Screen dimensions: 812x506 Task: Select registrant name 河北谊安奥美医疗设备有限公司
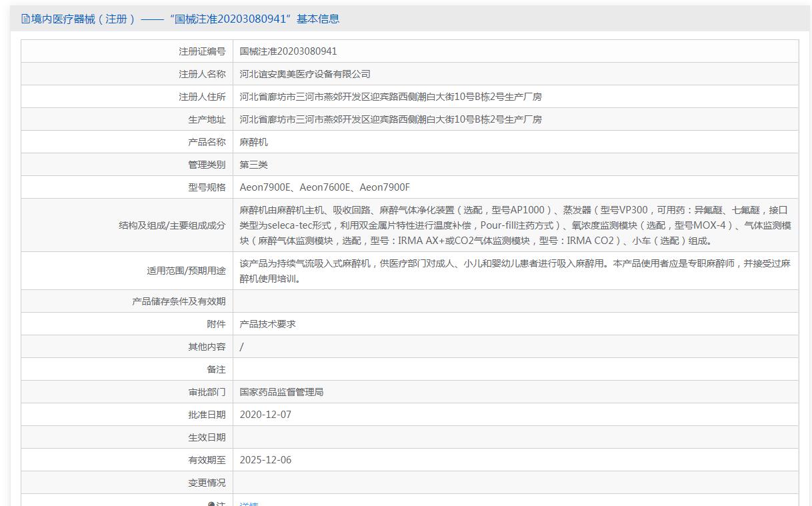coord(305,74)
